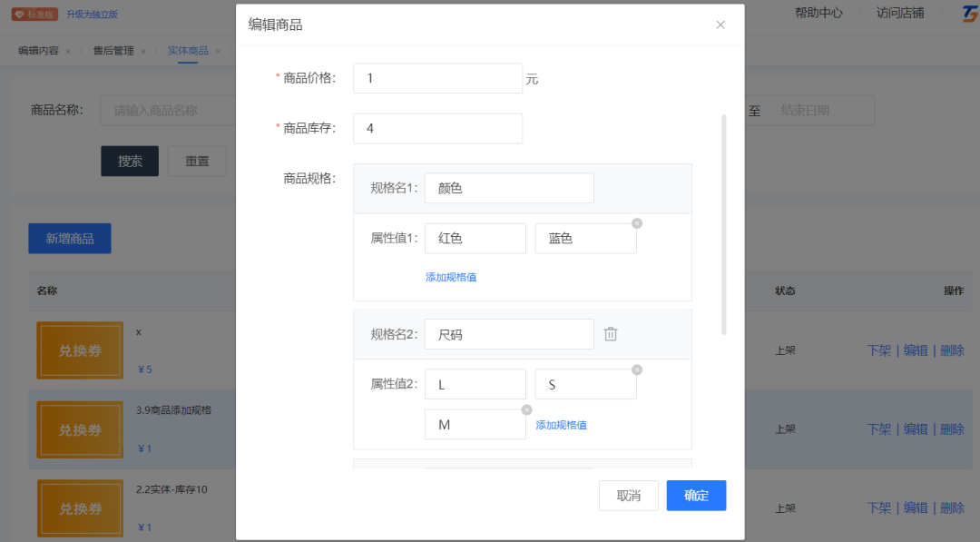Switch to the 编辑内容 tab
980x542 pixels.
pyautogui.click(x=38, y=51)
